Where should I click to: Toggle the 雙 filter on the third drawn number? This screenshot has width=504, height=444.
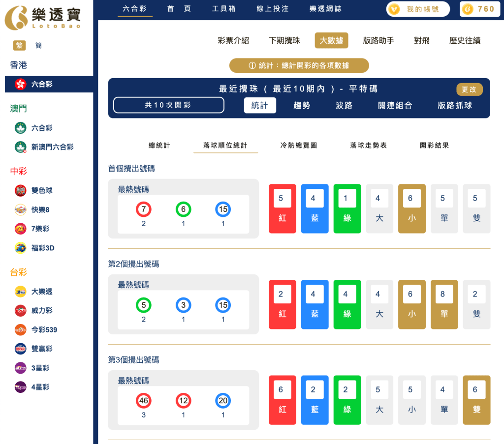click(x=476, y=400)
